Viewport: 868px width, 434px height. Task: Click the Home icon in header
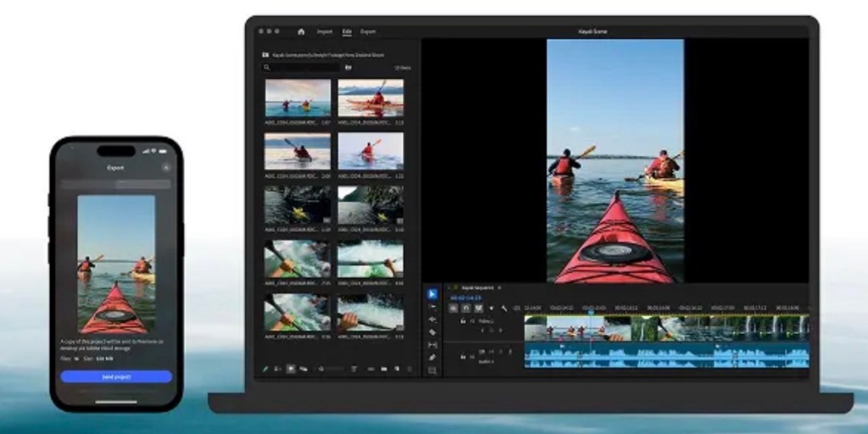click(301, 31)
